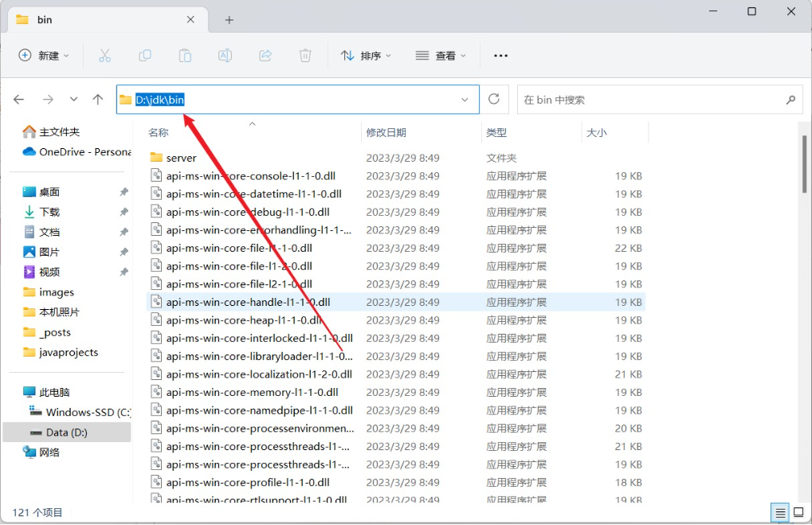
Task: Switch to details view layout
Action: (780, 512)
